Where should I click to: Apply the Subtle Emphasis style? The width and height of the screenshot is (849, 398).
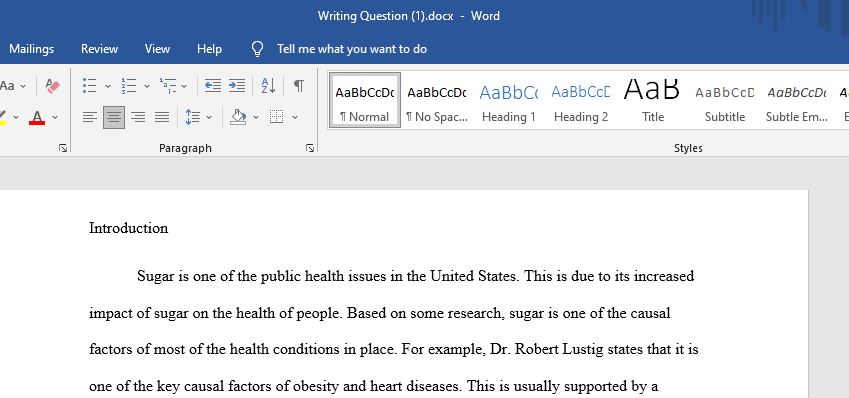point(796,100)
